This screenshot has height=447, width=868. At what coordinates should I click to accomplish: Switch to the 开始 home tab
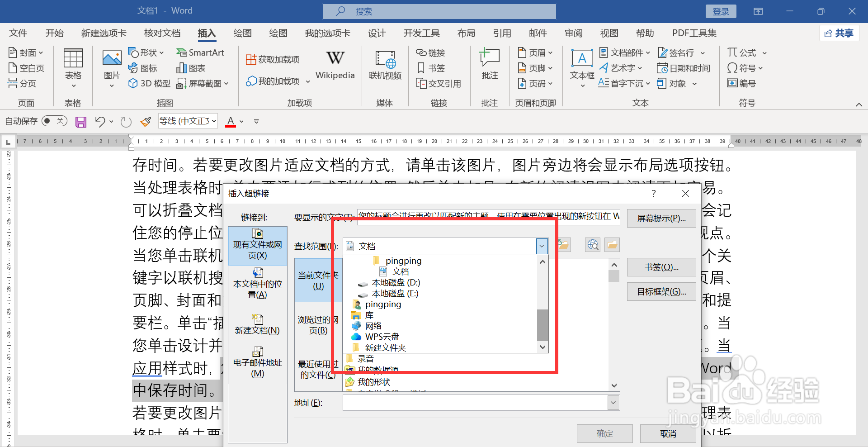click(x=55, y=33)
